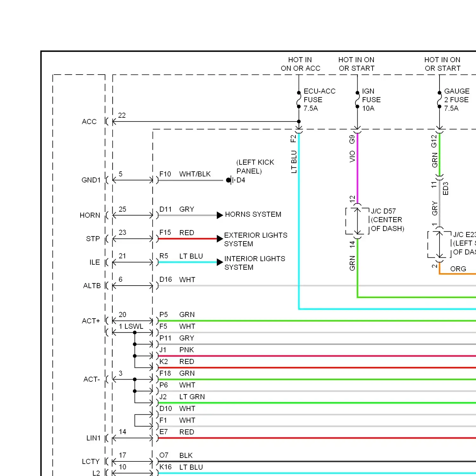The height and width of the screenshot is (476, 476).
Task: Select the 'F1 WHT' wire label
Action: (x=177, y=420)
